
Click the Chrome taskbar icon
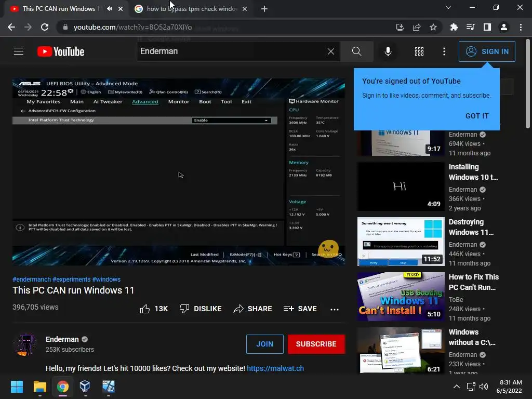click(x=63, y=387)
